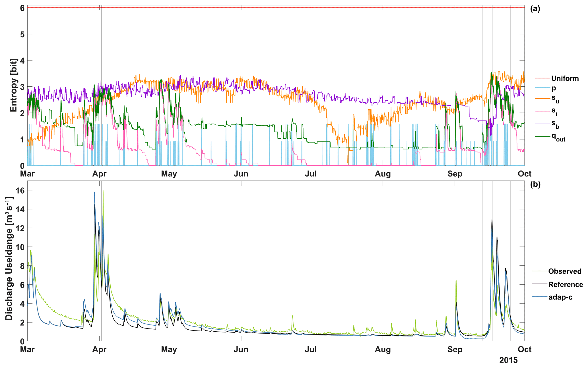The height and width of the screenshot is (368, 588).
Task: Click the panel (b) label
Action: coord(535,184)
